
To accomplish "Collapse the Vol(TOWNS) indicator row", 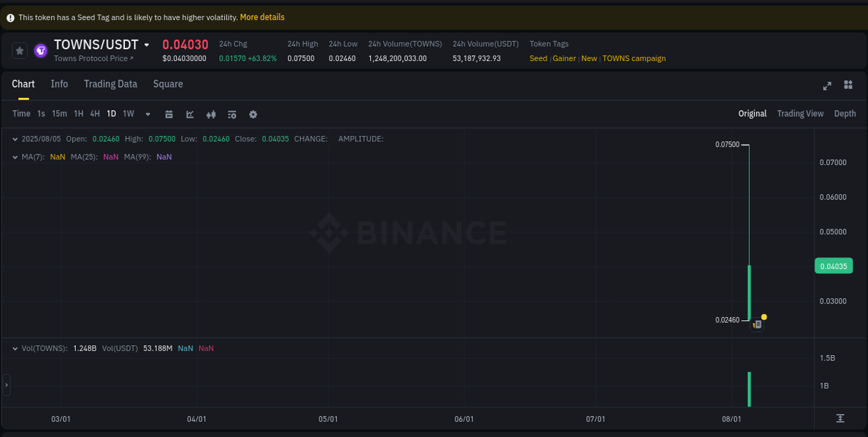I will tap(15, 348).
